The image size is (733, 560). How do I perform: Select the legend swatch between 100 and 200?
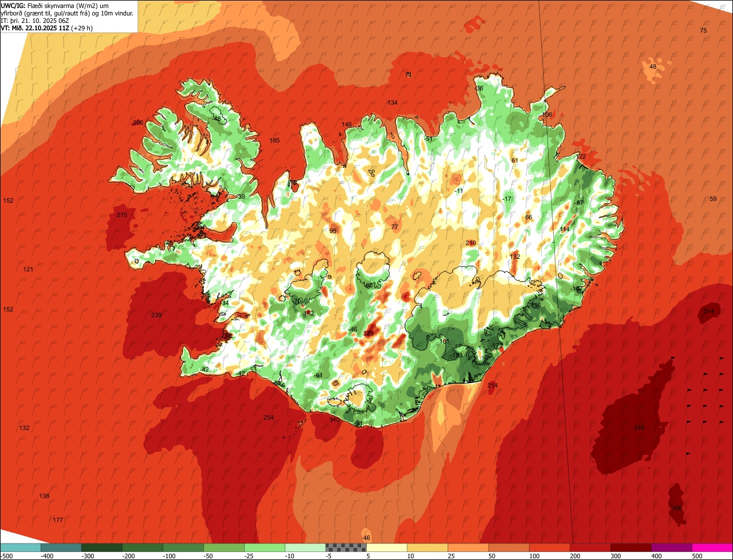tap(549, 547)
